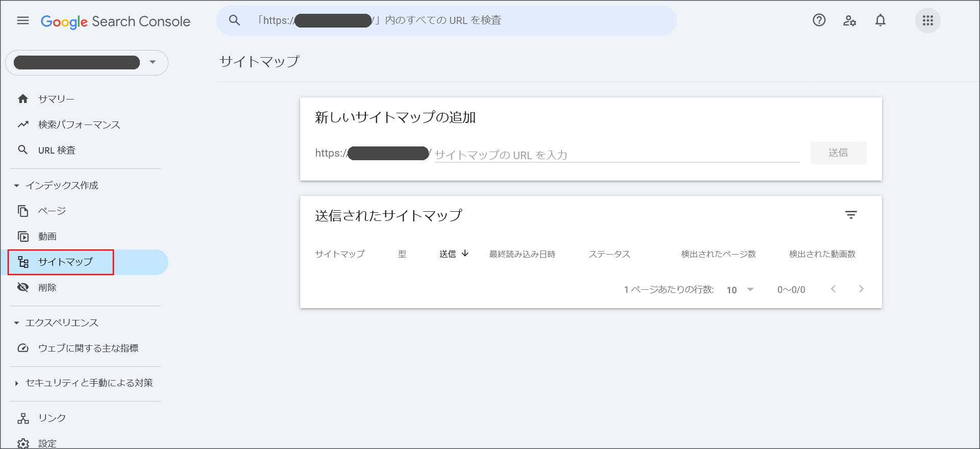980x449 pixels.
Task: Open the ページ indexing report
Action: click(x=52, y=211)
